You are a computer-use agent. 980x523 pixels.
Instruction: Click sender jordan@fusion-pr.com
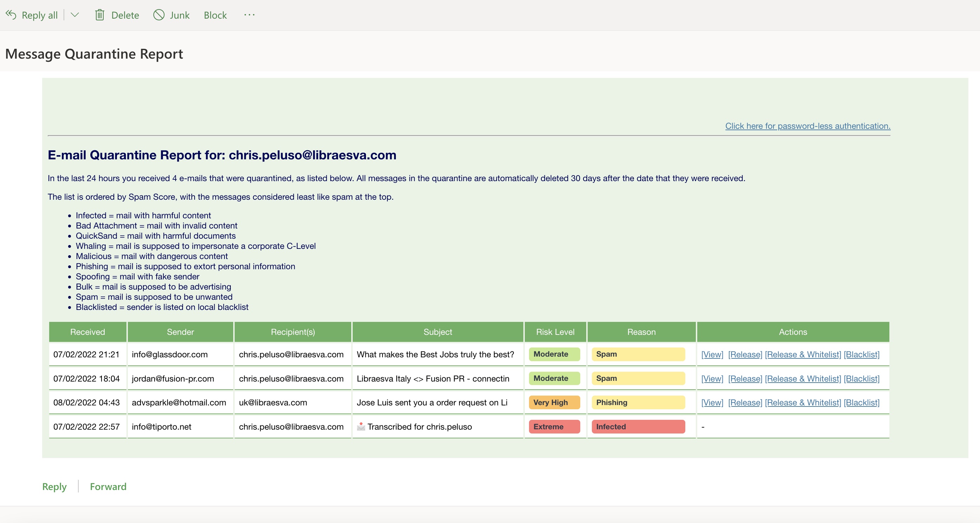coord(173,379)
